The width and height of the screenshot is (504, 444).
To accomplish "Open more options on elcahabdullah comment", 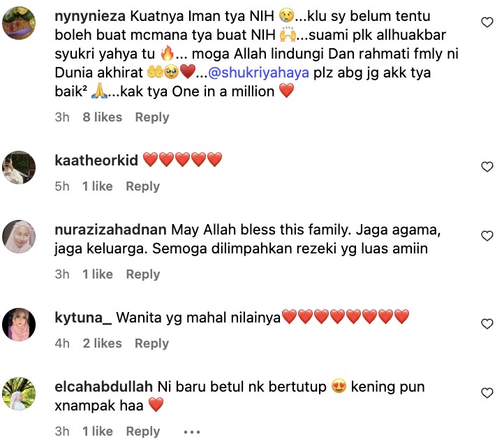I will (191, 432).
